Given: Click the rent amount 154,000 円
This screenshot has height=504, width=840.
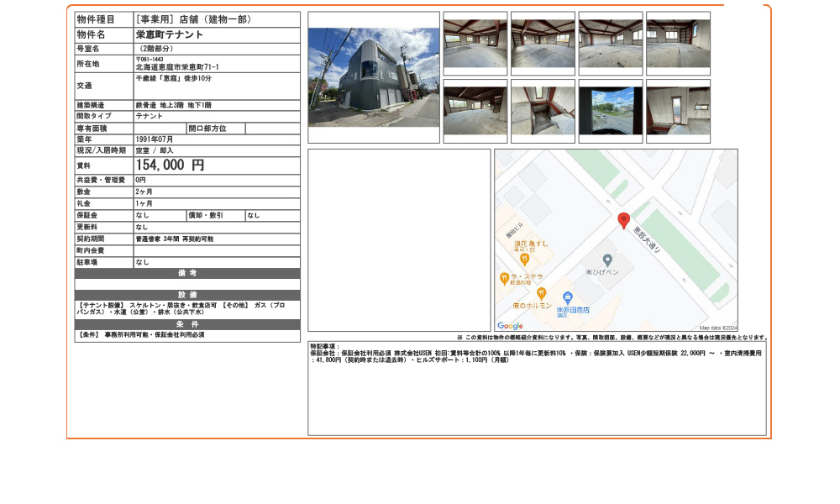Looking at the screenshot, I should pos(170,166).
